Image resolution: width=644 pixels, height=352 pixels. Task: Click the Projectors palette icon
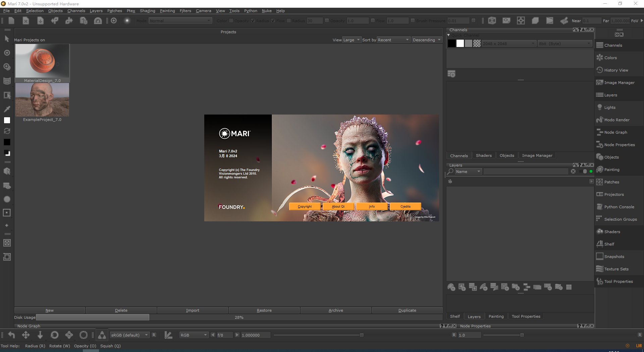600,194
